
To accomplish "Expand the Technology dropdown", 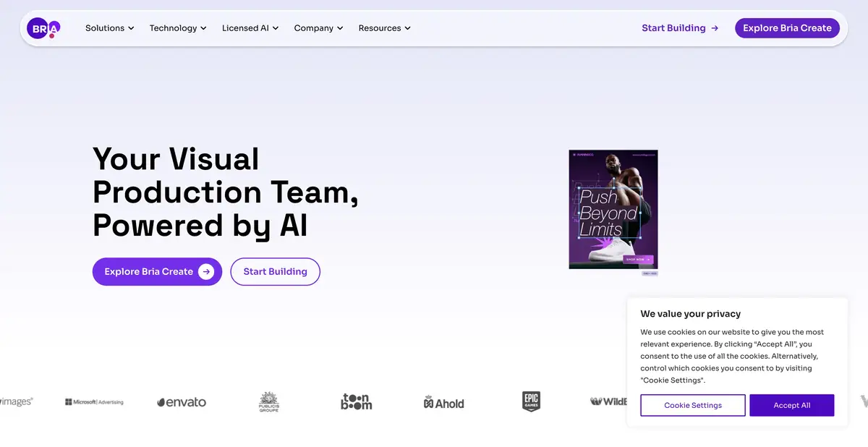I will pyautogui.click(x=178, y=28).
